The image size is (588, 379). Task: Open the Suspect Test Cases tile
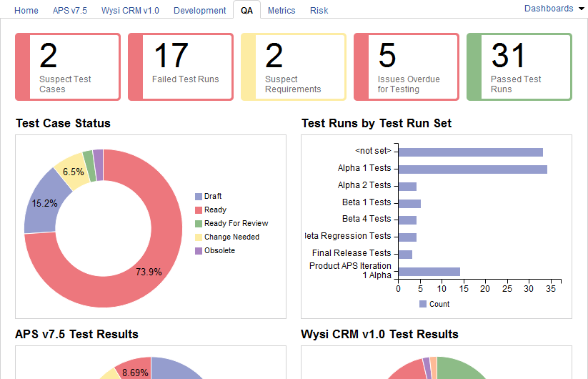(68, 67)
